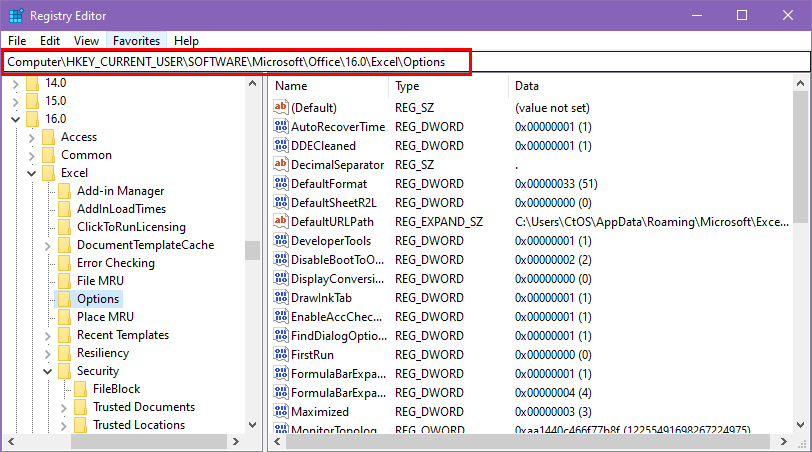Click the Error Checking folder icon
The height and width of the screenshot is (452, 812).
(64, 263)
